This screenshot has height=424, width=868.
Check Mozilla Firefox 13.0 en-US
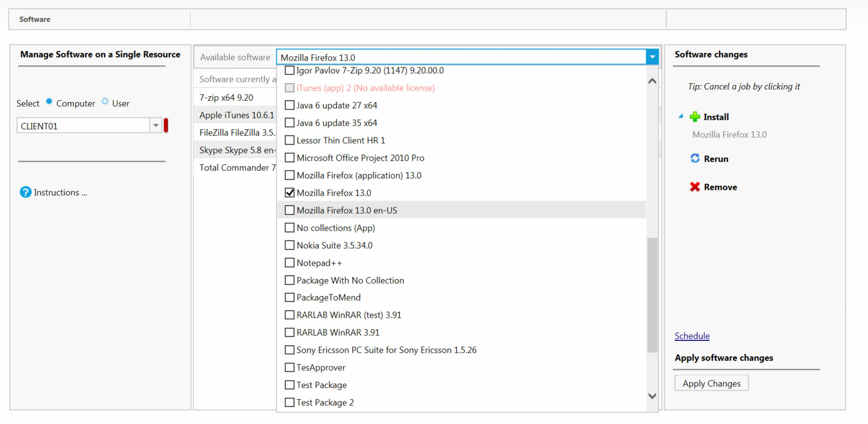[x=289, y=210]
